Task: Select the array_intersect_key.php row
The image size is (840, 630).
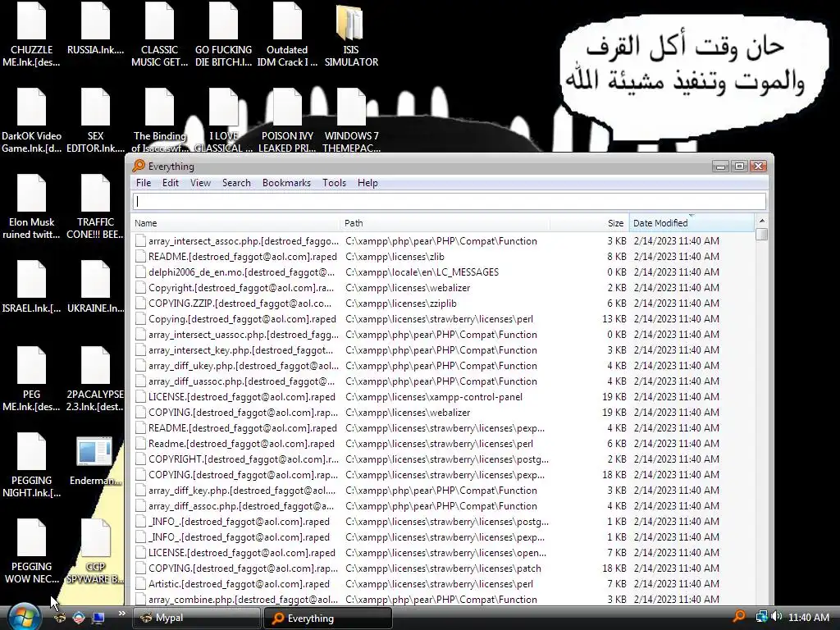Action: point(442,349)
